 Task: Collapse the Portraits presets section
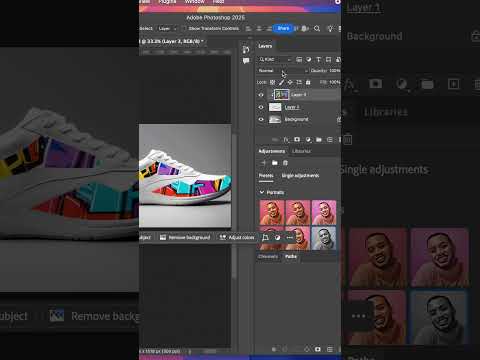pyautogui.click(x=262, y=192)
